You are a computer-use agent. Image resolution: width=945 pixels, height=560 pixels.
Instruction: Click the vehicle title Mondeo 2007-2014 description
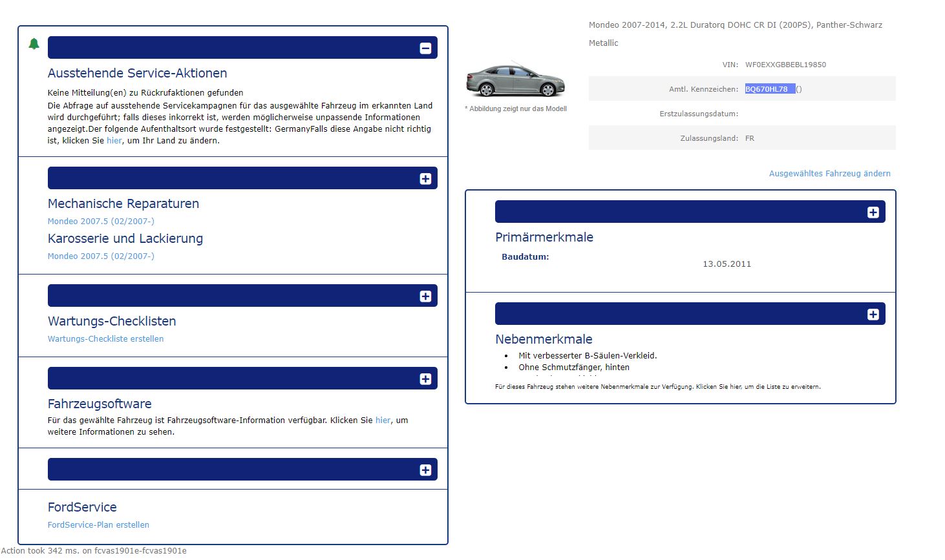pyautogui.click(x=736, y=34)
